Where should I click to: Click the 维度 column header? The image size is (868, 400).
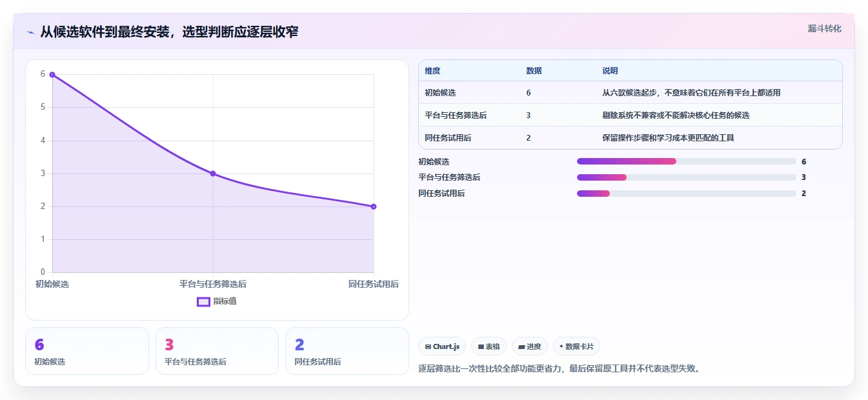(432, 71)
